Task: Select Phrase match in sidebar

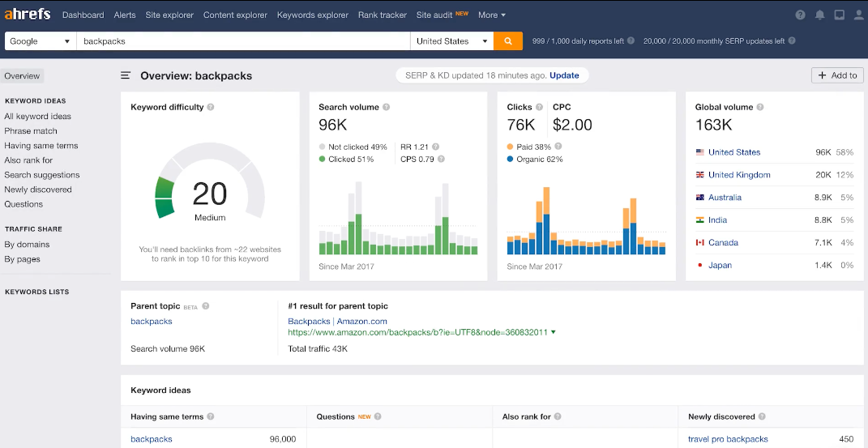Action: 31,131
